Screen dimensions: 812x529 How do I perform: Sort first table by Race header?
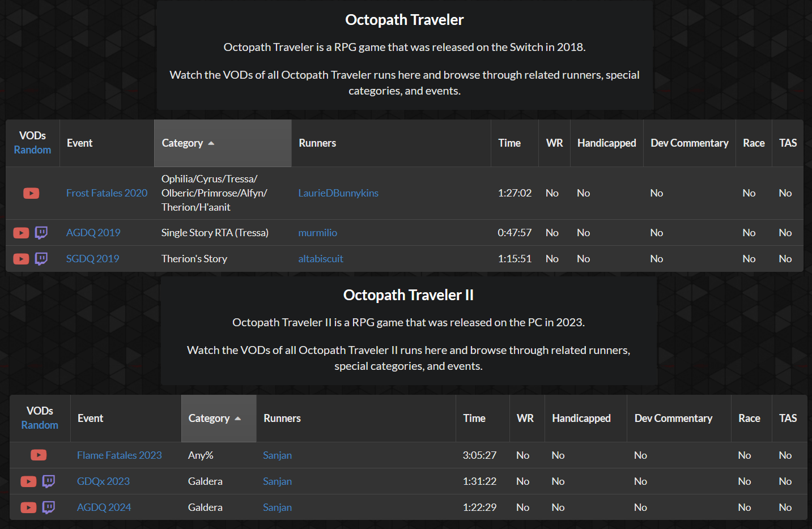pos(754,143)
